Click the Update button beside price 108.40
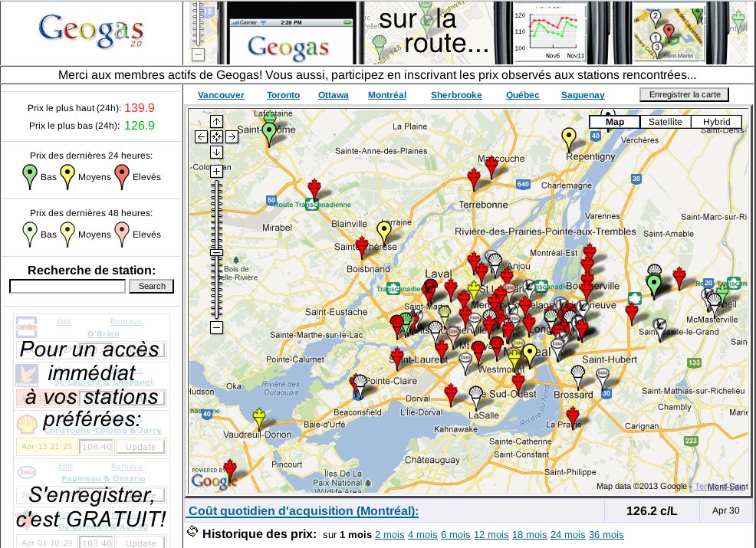This screenshot has height=548, width=756. [141, 447]
